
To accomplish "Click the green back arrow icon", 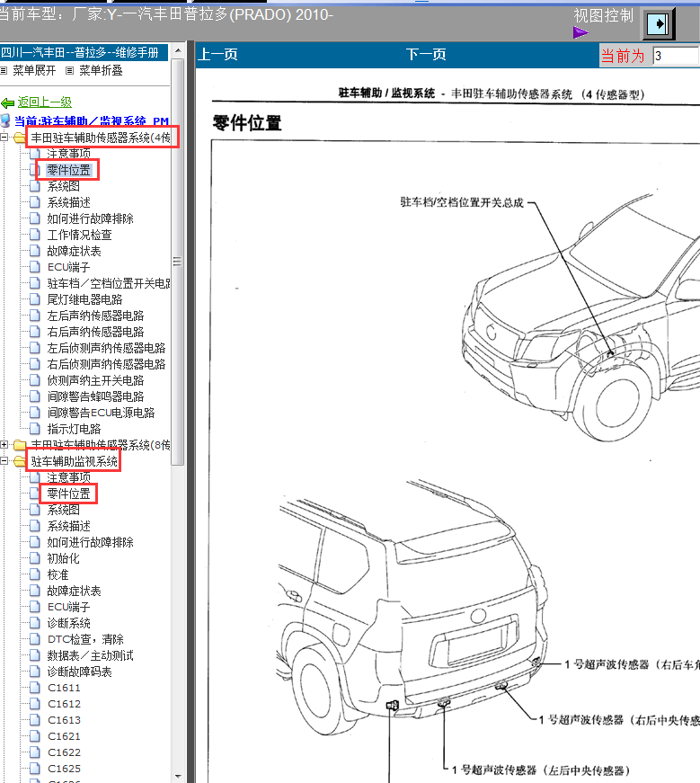I will pos(7,102).
